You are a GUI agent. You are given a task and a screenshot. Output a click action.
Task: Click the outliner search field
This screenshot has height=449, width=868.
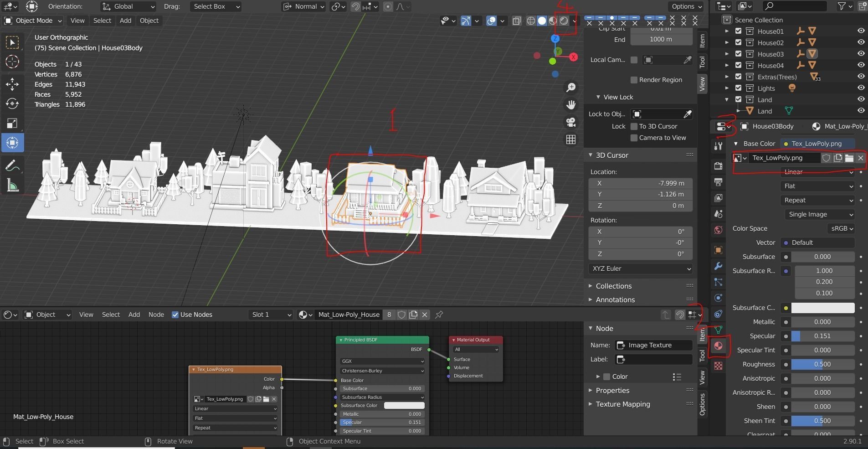pos(795,6)
